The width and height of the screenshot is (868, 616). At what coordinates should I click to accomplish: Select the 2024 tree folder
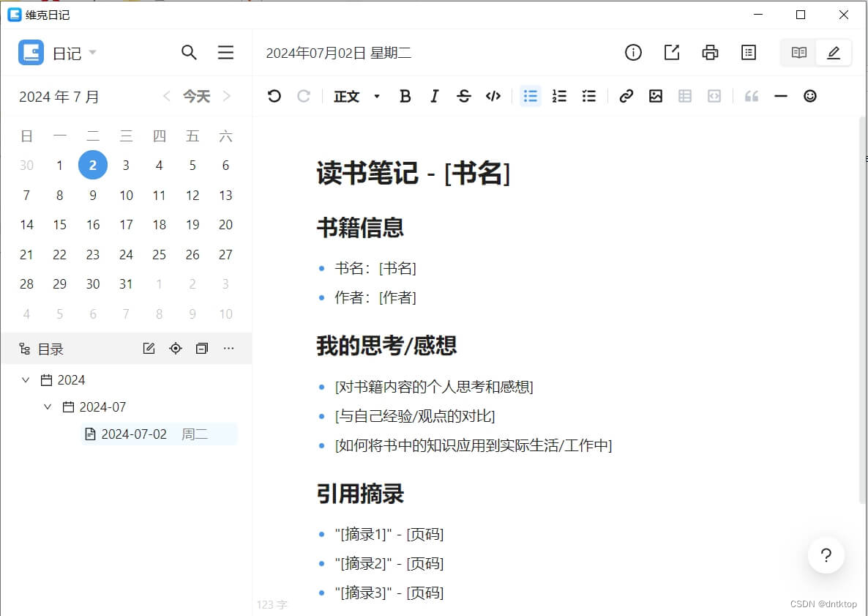pos(62,380)
